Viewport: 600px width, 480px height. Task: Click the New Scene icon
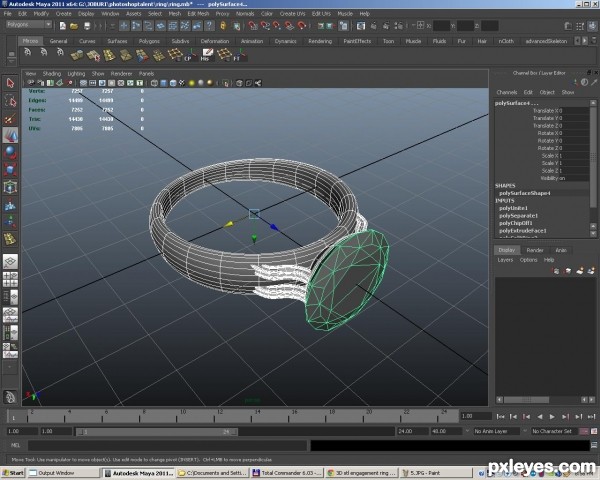[x=63, y=26]
